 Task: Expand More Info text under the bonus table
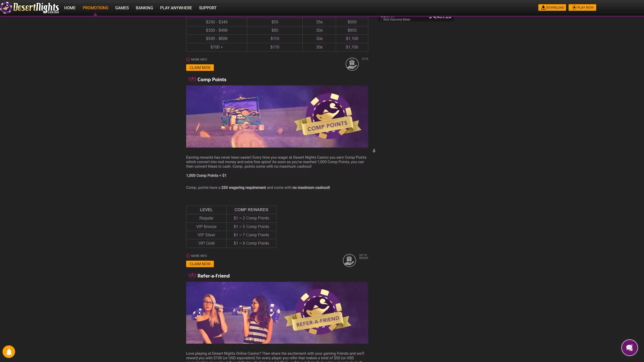point(199,60)
